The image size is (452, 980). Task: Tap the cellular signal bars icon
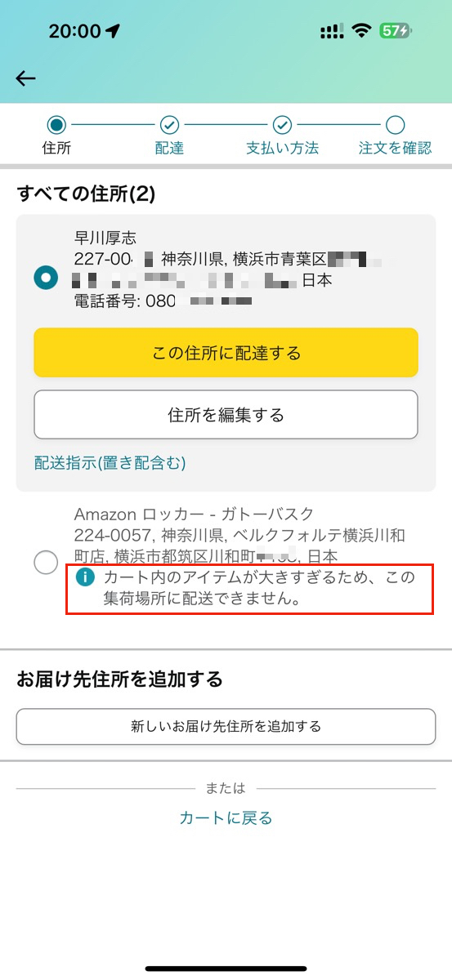click(331, 32)
